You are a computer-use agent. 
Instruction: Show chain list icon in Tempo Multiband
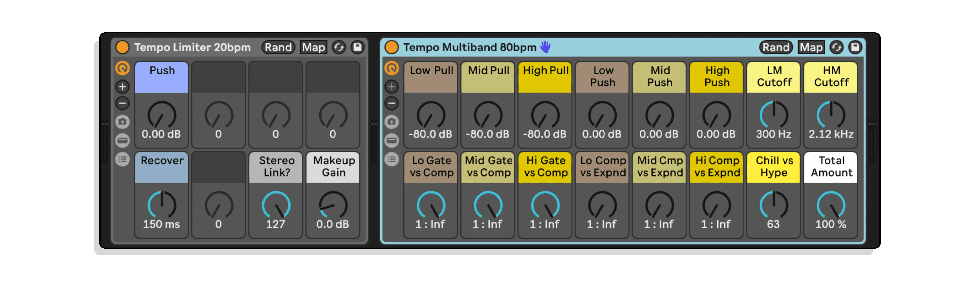pos(392,140)
